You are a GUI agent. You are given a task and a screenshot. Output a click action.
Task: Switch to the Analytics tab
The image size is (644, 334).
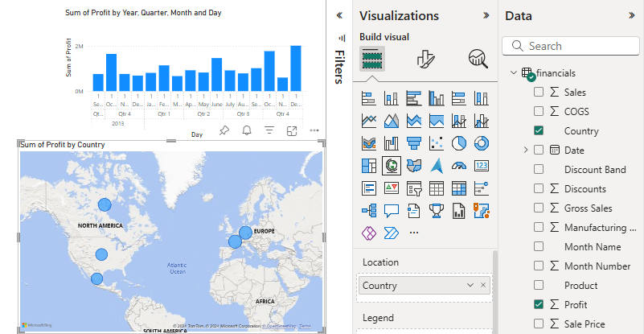478,59
